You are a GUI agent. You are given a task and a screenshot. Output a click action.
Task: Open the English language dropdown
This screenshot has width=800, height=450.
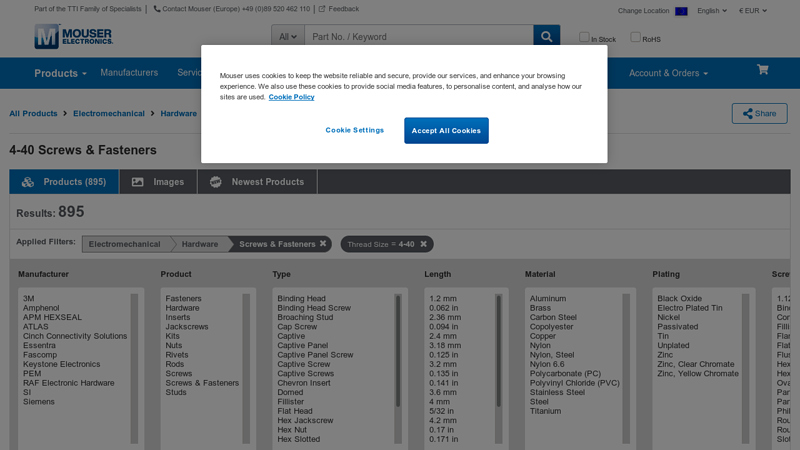pyautogui.click(x=711, y=11)
